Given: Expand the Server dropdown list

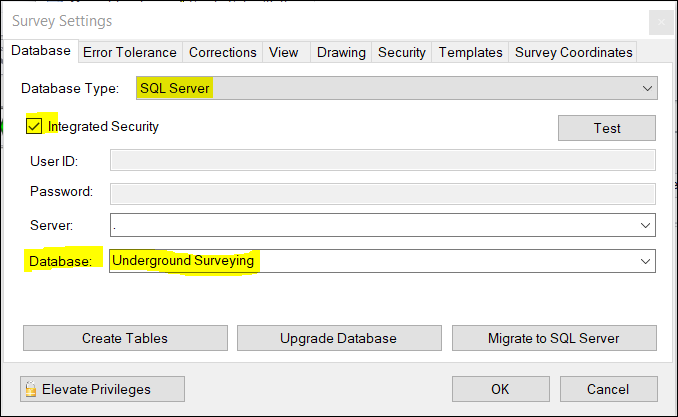Looking at the screenshot, I should [x=645, y=226].
